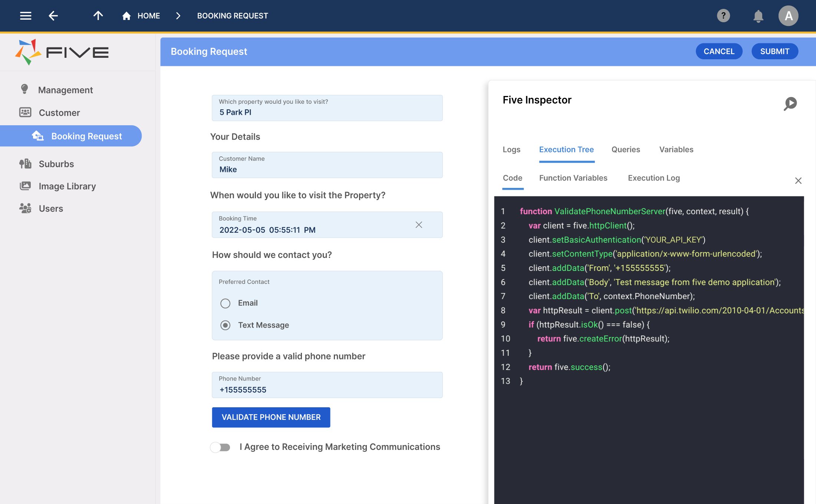This screenshot has height=504, width=816.
Task: Expand the Customer menu group
Action: 59,113
